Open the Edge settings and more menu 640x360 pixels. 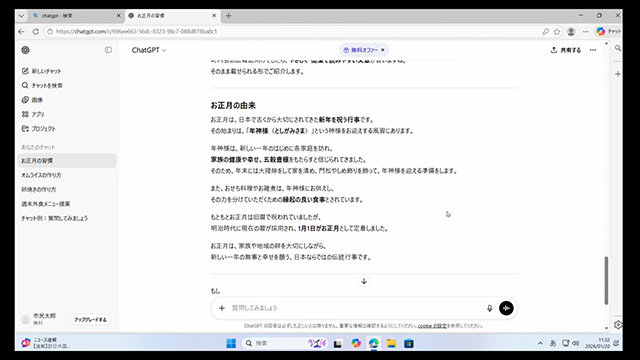coord(585,31)
